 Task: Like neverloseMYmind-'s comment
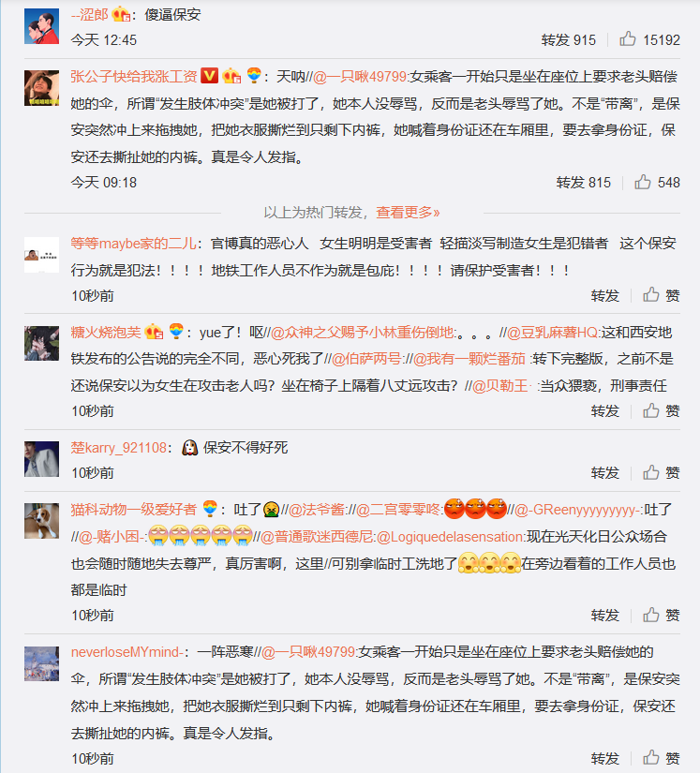click(662, 758)
